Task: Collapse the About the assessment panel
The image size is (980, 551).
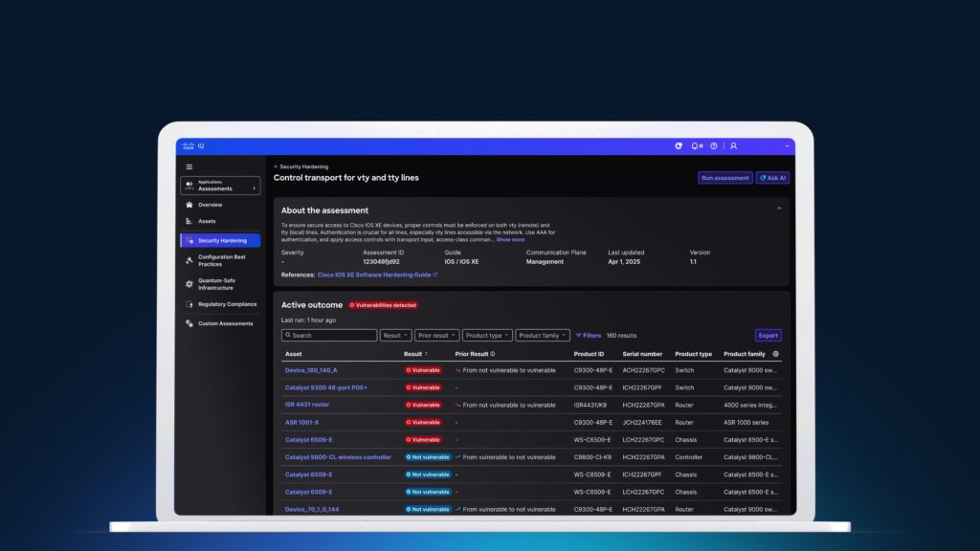Action: (778, 209)
